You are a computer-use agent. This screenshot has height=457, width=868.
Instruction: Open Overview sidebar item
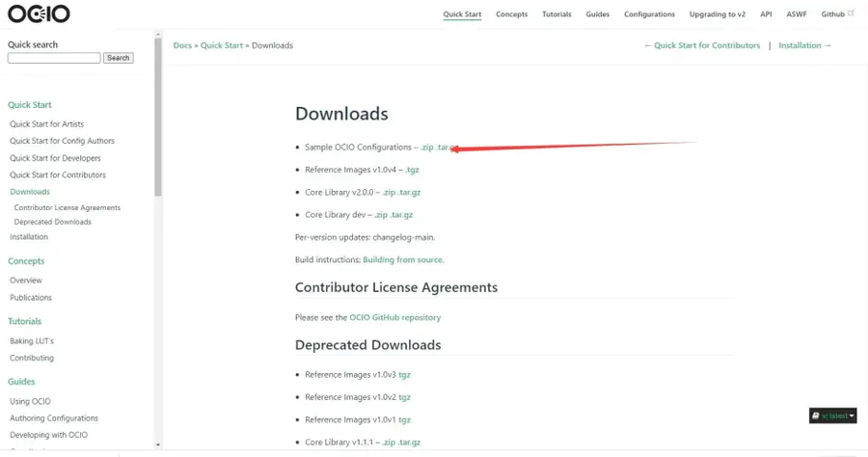[25, 281]
